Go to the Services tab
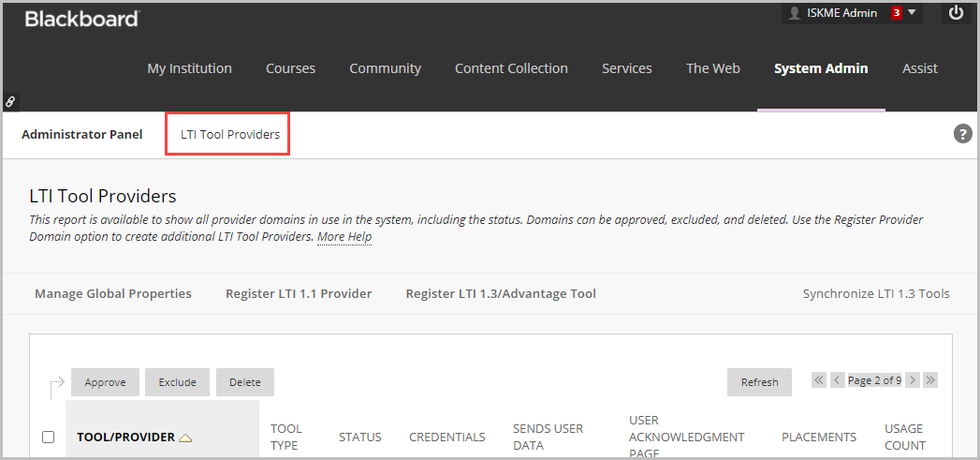This screenshot has height=460, width=980. [x=627, y=68]
